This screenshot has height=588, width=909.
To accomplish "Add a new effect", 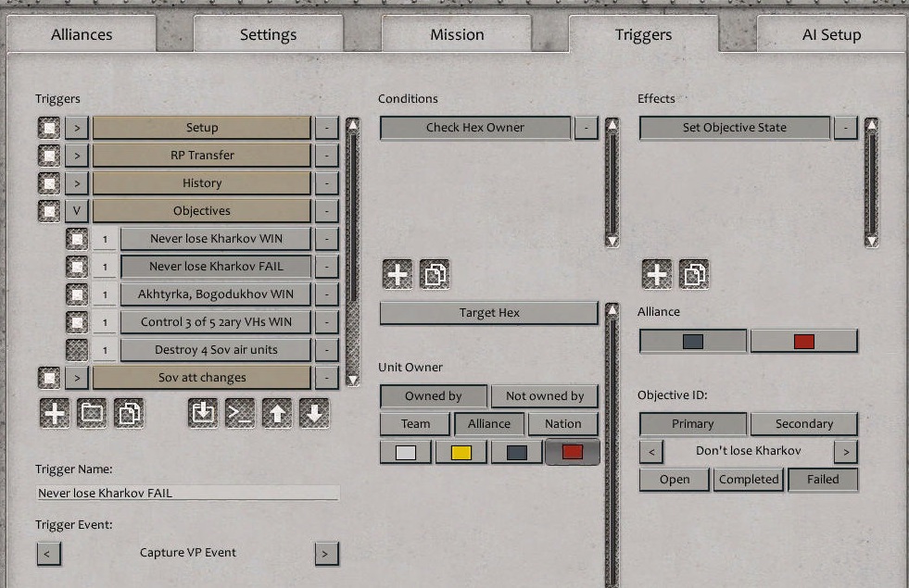I will (x=657, y=274).
